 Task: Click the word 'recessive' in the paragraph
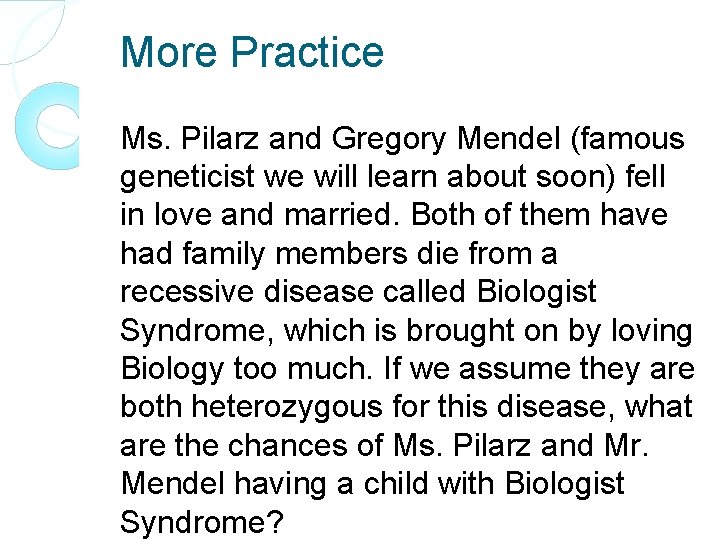[187, 292]
